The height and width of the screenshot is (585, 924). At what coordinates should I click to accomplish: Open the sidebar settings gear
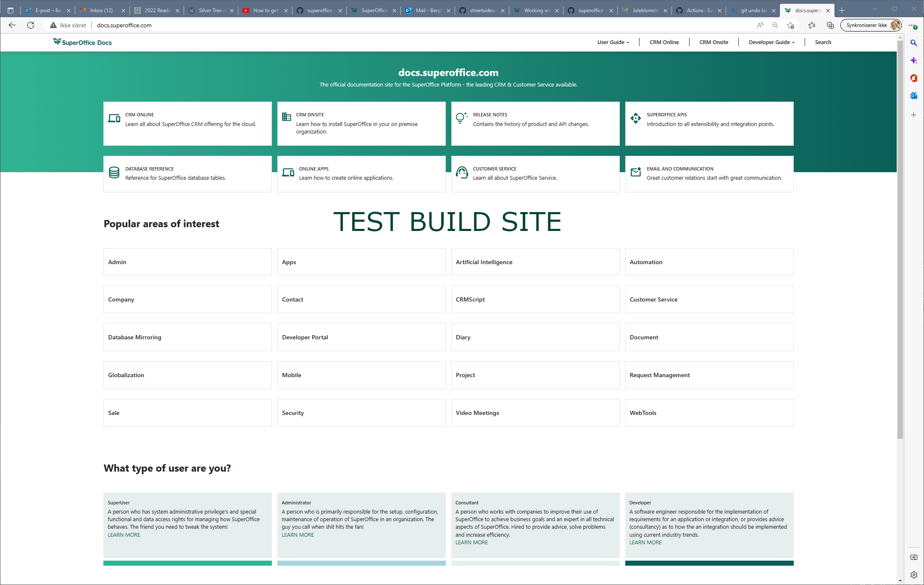point(914,575)
